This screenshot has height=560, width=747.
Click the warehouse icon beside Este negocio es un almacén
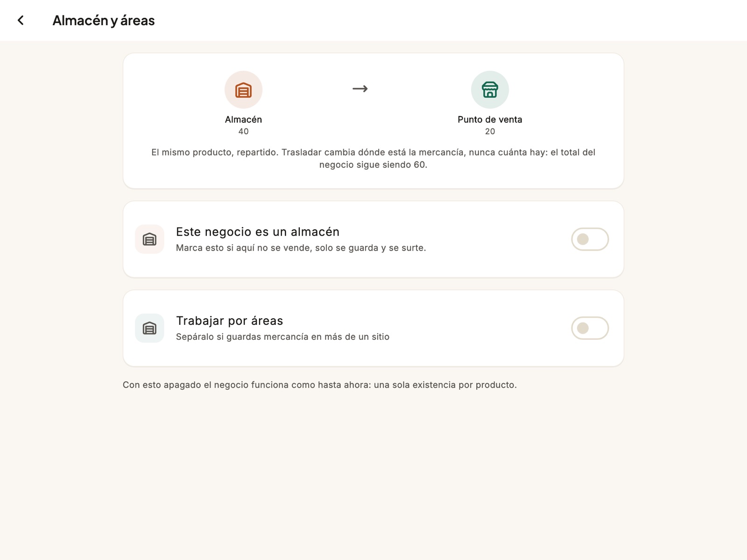pos(149,239)
